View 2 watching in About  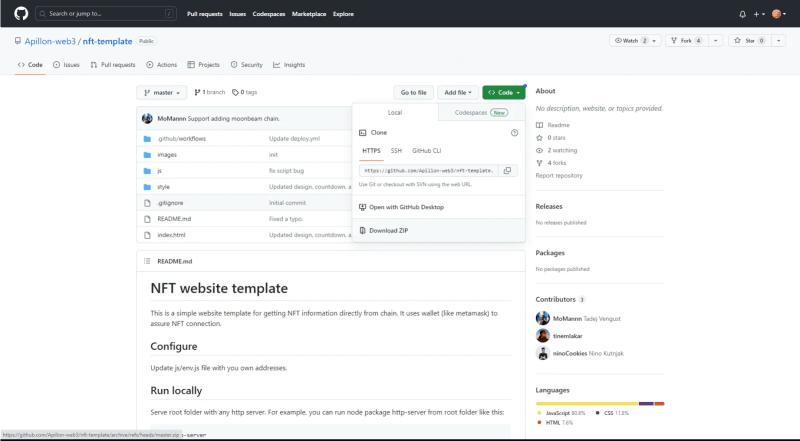[557, 151]
